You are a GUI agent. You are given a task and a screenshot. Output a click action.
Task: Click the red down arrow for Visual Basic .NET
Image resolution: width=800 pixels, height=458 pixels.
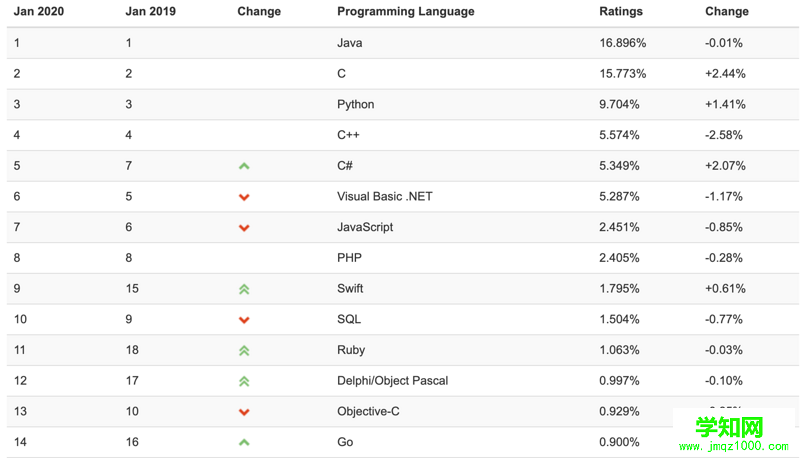tap(244, 197)
